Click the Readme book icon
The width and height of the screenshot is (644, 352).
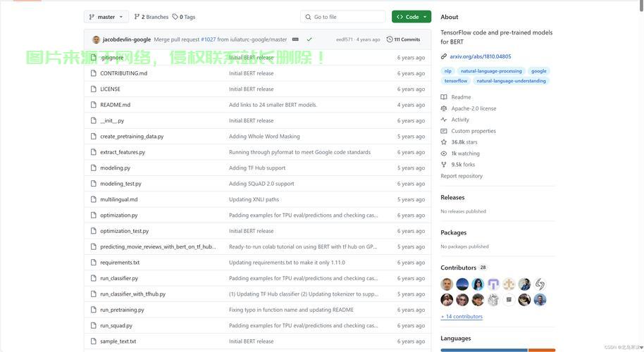pyautogui.click(x=444, y=97)
